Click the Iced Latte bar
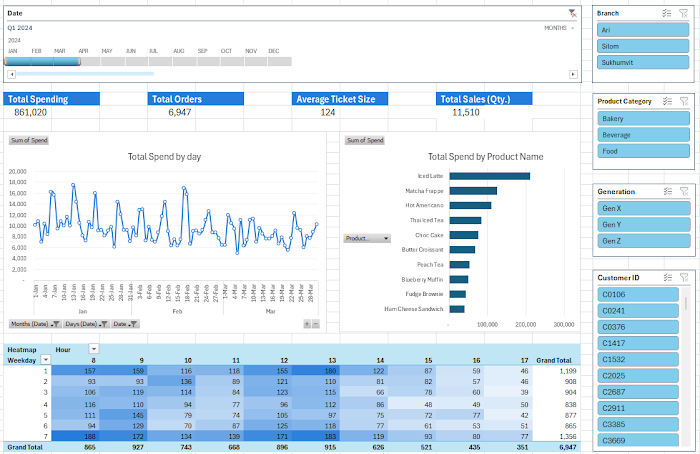The width and height of the screenshot is (700, 454). [x=490, y=176]
